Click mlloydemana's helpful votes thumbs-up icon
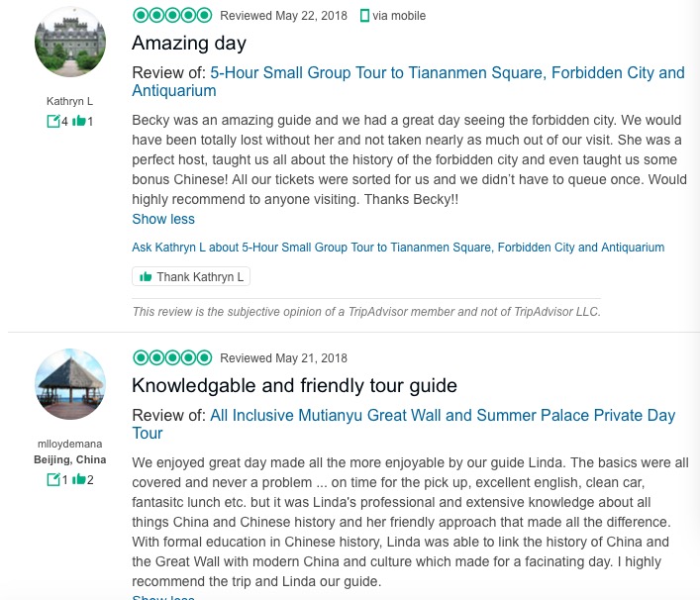The height and width of the screenshot is (600, 700). click(78, 480)
